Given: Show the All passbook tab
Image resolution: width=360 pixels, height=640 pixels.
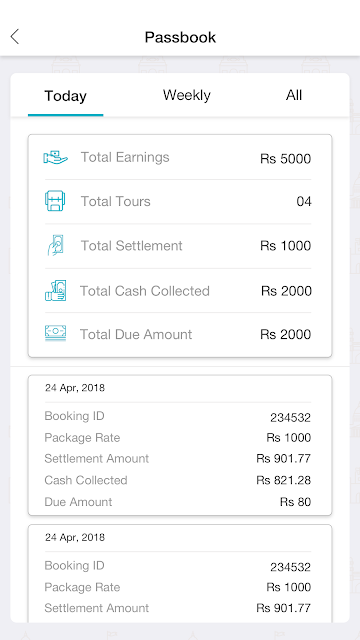Looking at the screenshot, I should [294, 95].
